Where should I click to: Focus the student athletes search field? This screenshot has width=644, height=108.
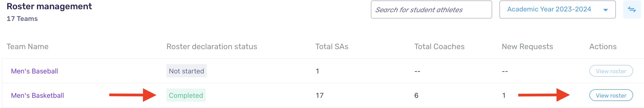tap(431, 9)
